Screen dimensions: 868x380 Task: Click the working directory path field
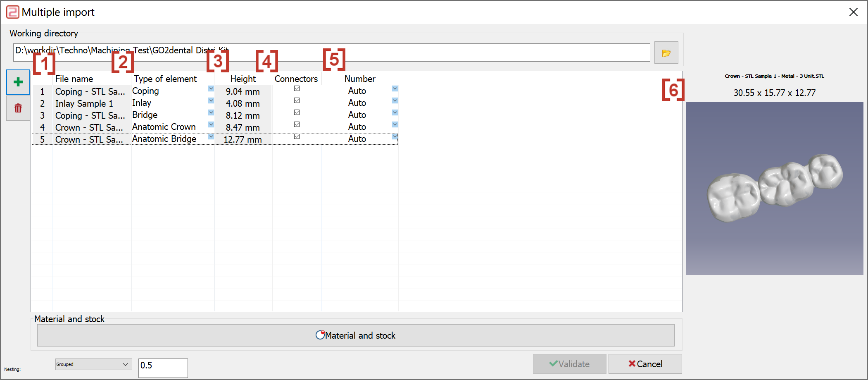click(331, 53)
